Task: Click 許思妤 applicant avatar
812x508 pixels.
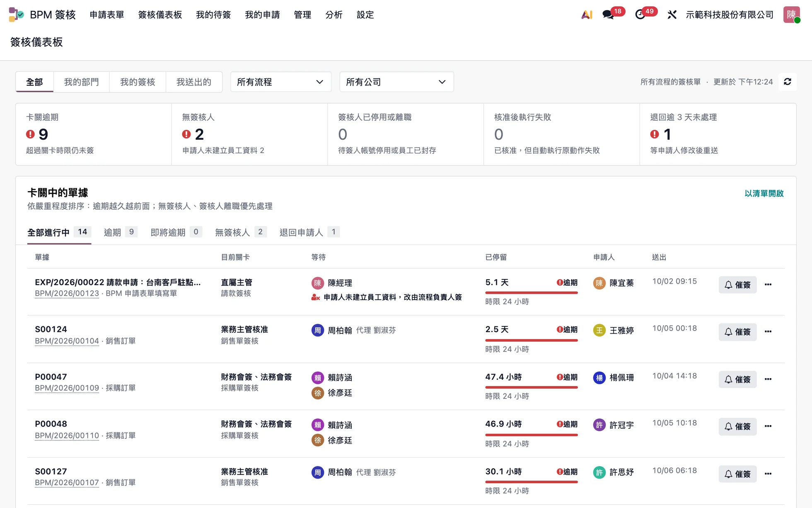Action: coord(599,472)
